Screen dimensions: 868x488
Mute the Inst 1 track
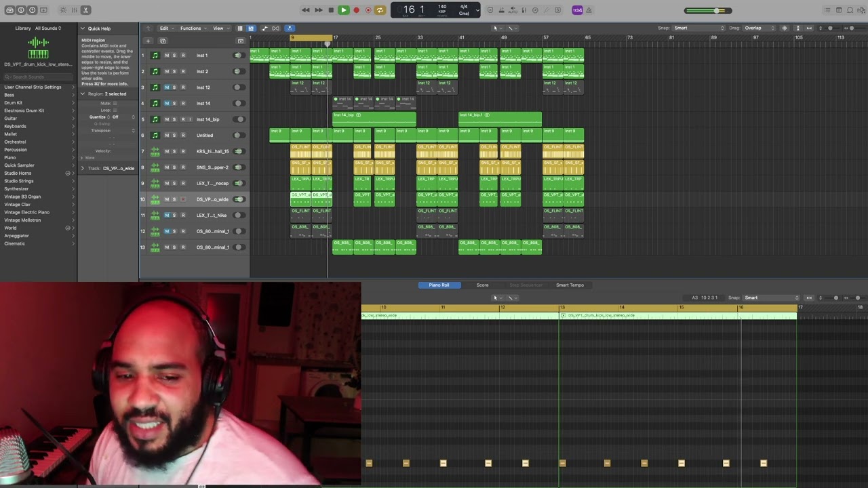click(x=167, y=56)
